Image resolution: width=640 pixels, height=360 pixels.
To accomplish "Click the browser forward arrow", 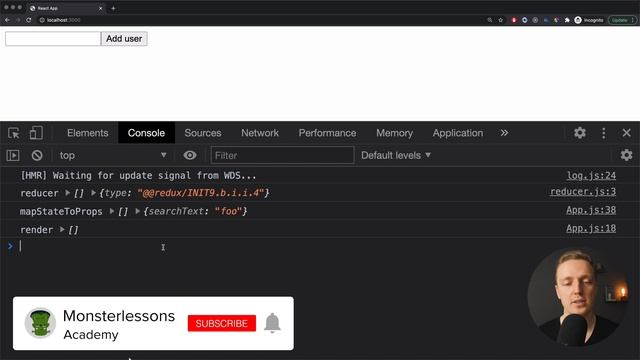I will [x=18, y=20].
